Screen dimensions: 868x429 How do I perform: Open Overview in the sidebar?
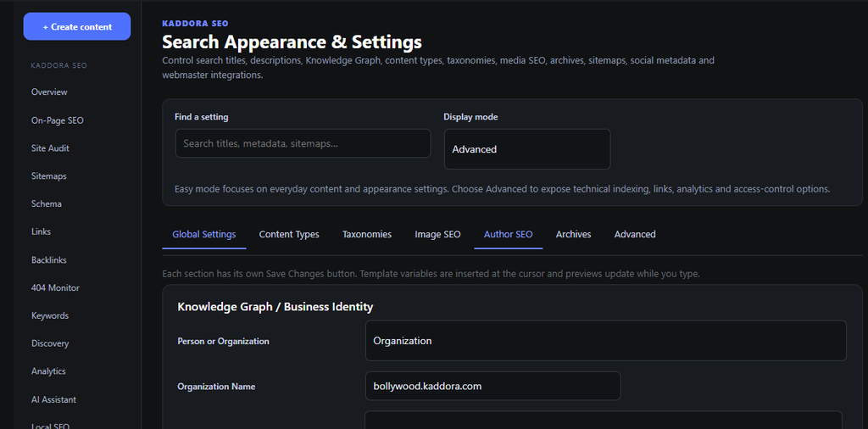point(49,92)
